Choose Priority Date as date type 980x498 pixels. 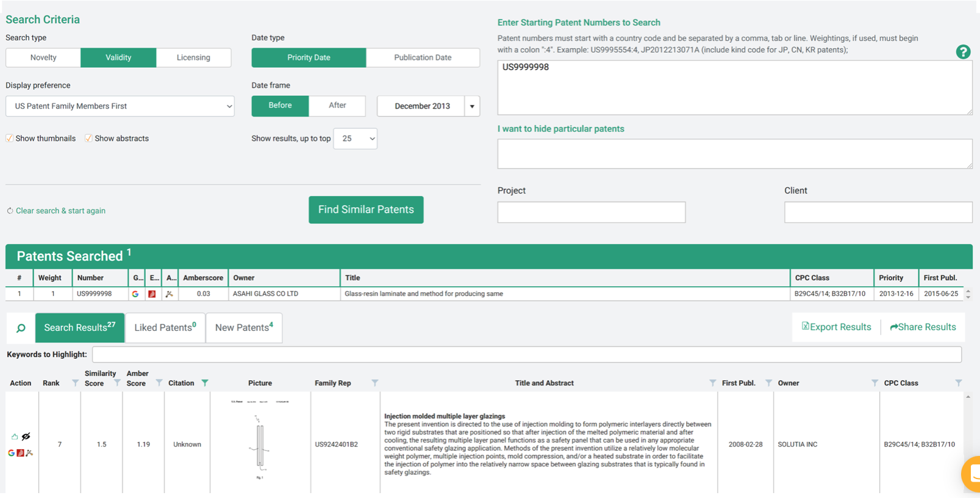tap(309, 57)
